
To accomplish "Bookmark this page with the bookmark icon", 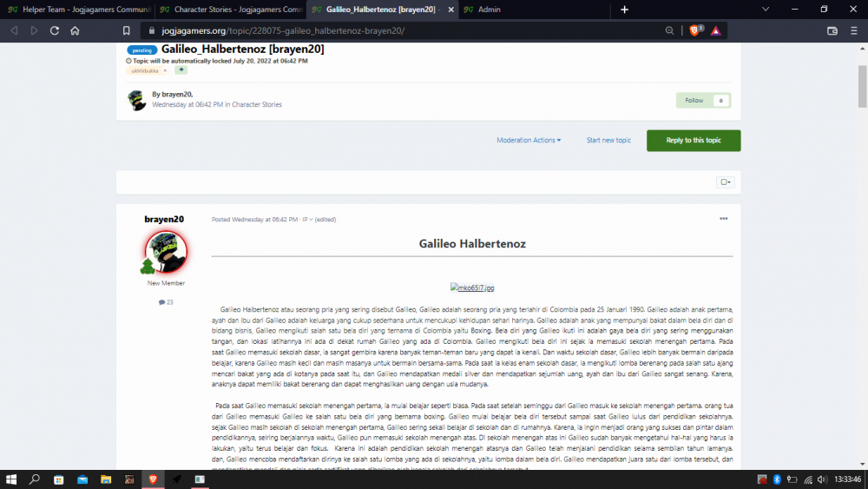I will coord(126,31).
